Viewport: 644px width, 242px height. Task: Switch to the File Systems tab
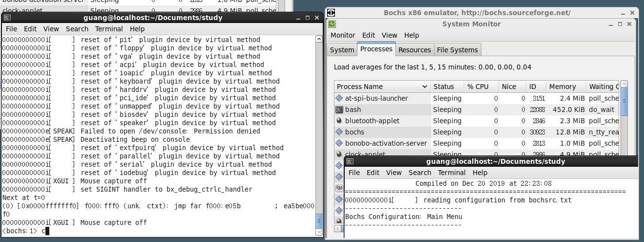point(457,50)
